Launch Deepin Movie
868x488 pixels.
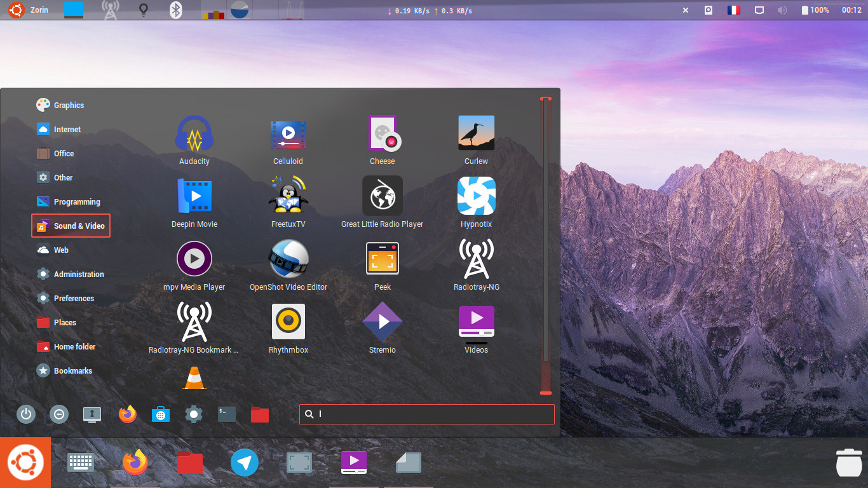[194, 203]
